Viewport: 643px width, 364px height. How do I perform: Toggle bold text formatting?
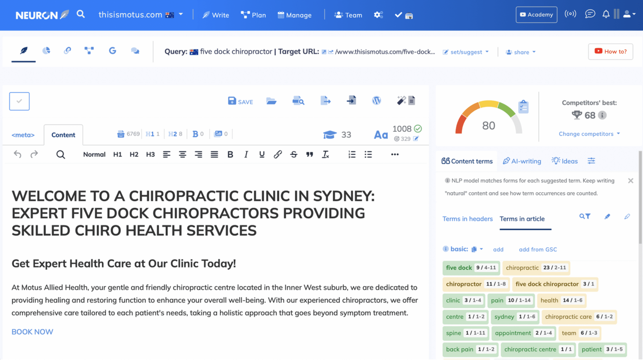[x=230, y=154]
